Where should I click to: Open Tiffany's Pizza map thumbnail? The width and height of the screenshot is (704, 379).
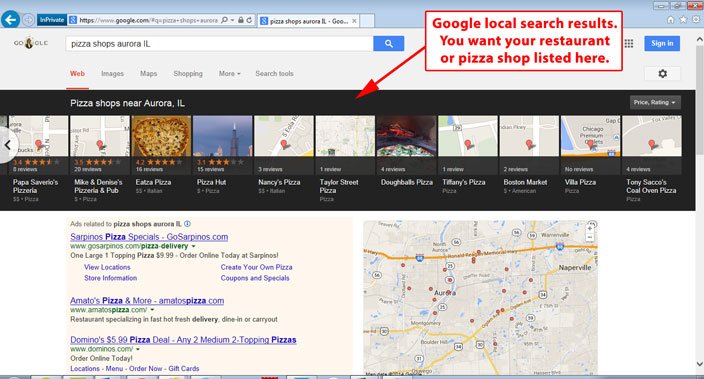pos(468,137)
